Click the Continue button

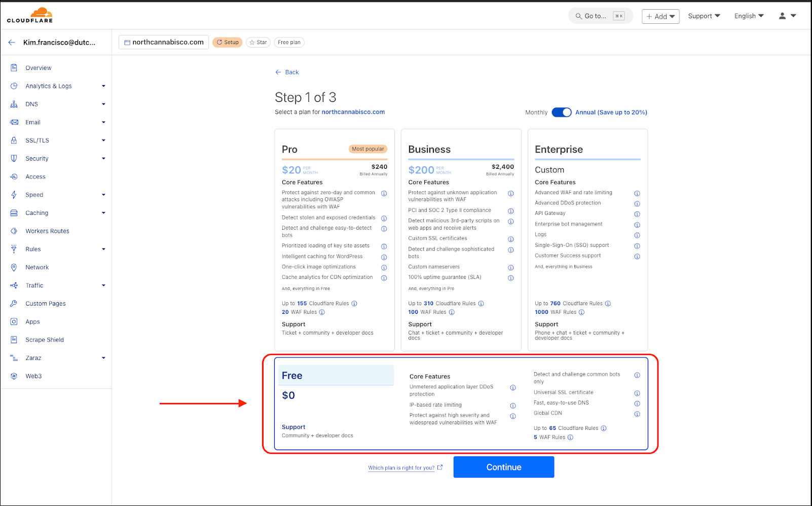click(x=504, y=467)
